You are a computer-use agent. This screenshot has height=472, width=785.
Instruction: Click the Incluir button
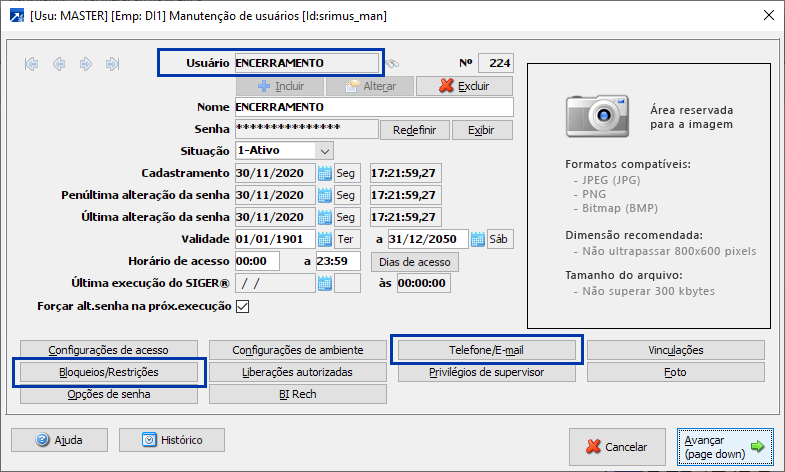(x=280, y=86)
